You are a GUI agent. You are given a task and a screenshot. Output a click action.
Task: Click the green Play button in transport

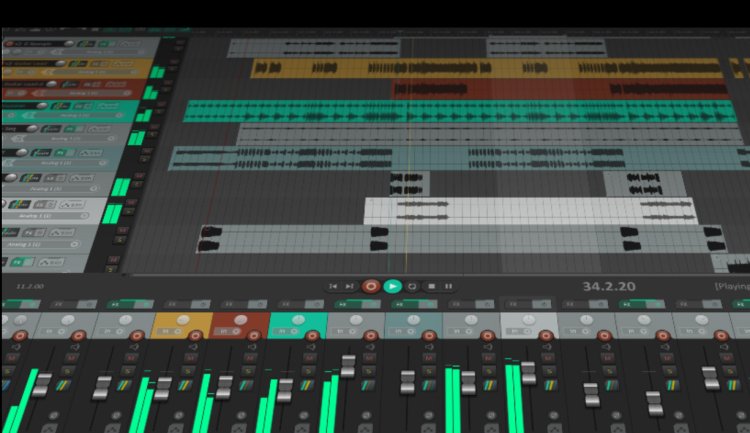click(393, 286)
